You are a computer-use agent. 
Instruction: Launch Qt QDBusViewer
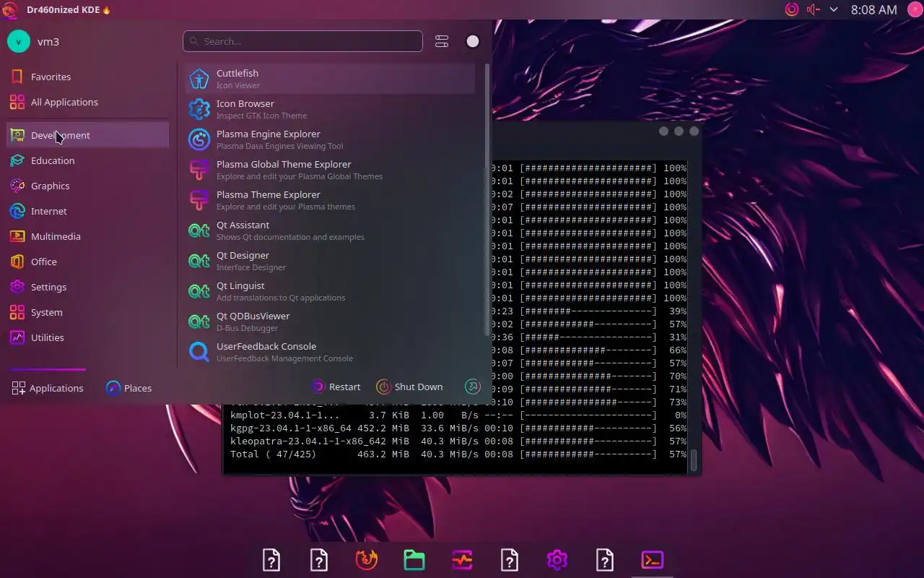(330, 322)
